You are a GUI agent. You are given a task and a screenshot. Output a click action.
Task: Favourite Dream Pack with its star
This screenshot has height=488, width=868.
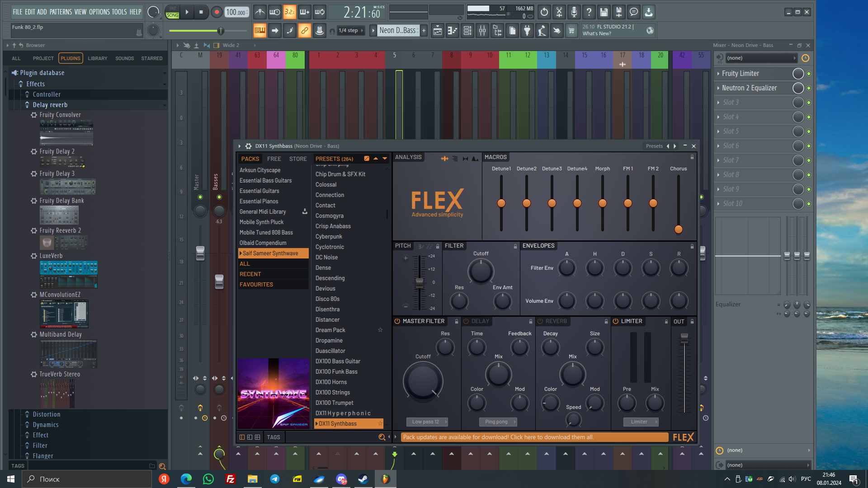point(380,330)
